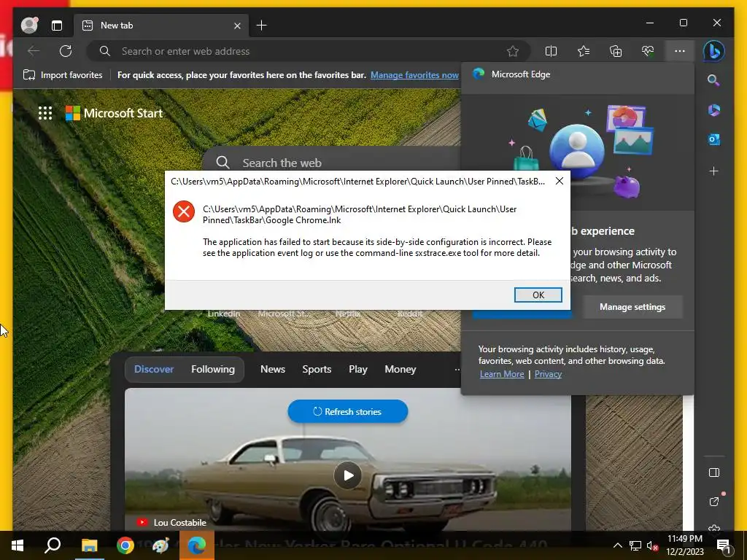
Task: Click the Search the web field
Action: tap(333, 163)
